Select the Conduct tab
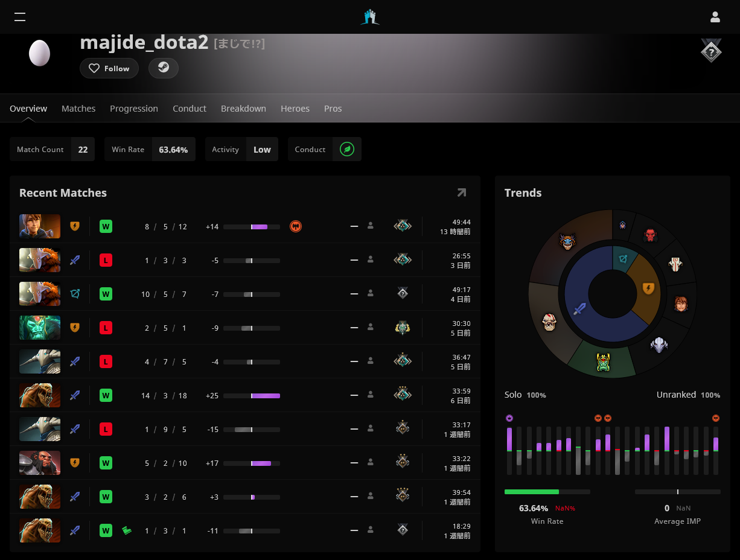Image resolution: width=740 pixels, height=560 pixels. pyautogui.click(x=190, y=109)
